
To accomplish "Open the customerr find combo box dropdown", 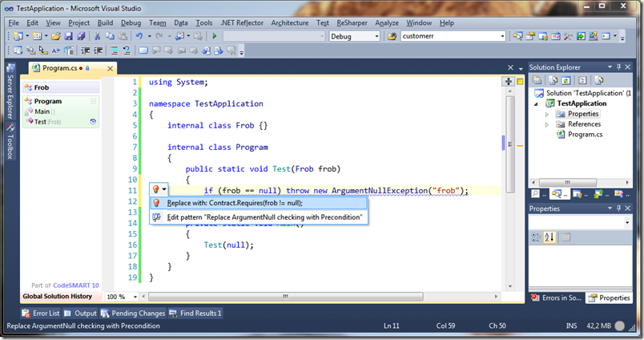I will click(x=502, y=36).
